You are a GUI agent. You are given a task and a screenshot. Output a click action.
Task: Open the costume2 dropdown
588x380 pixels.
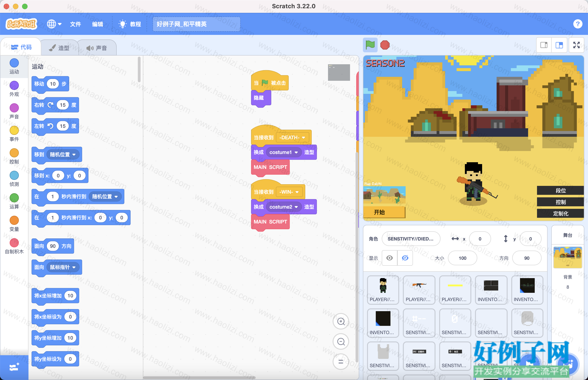point(283,207)
